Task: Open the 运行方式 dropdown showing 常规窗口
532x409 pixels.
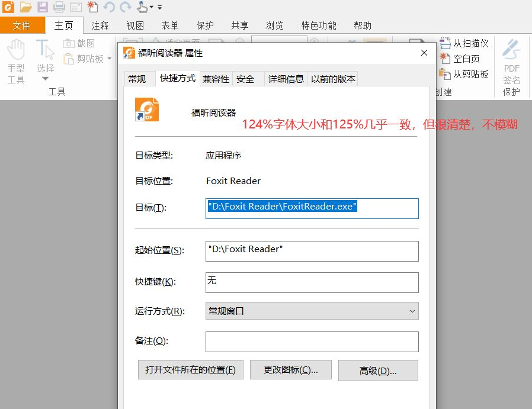Action: tap(412, 311)
